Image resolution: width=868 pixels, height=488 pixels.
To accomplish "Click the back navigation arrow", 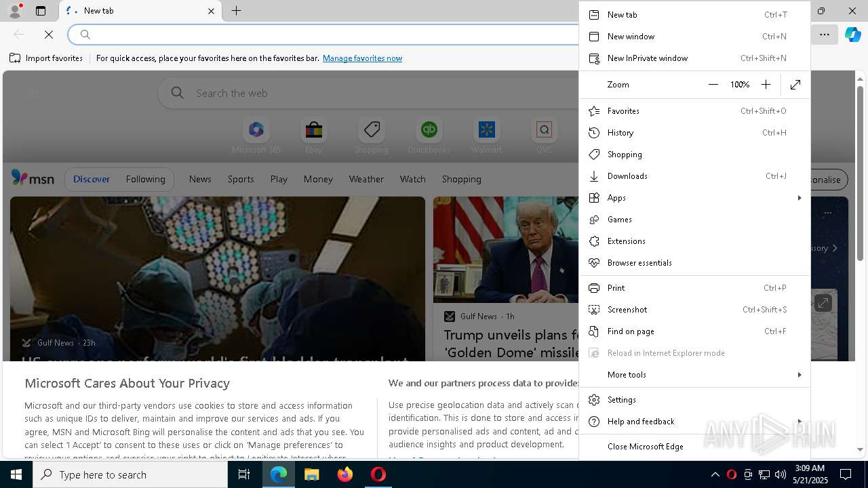I will (19, 34).
